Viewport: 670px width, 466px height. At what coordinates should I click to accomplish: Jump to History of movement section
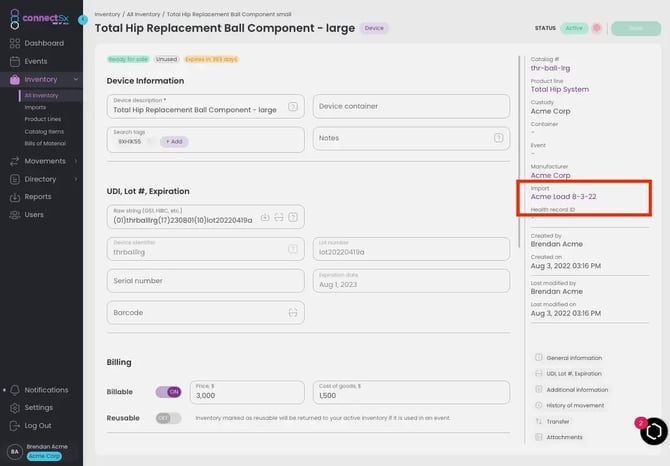pos(575,405)
